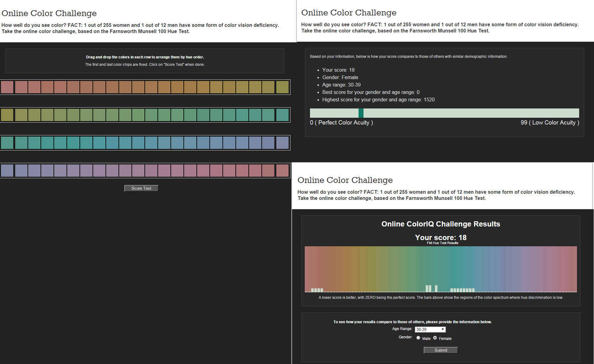Click the fixed olive chip ending top row
This screenshot has width=594, height=364.
point(282,87)
